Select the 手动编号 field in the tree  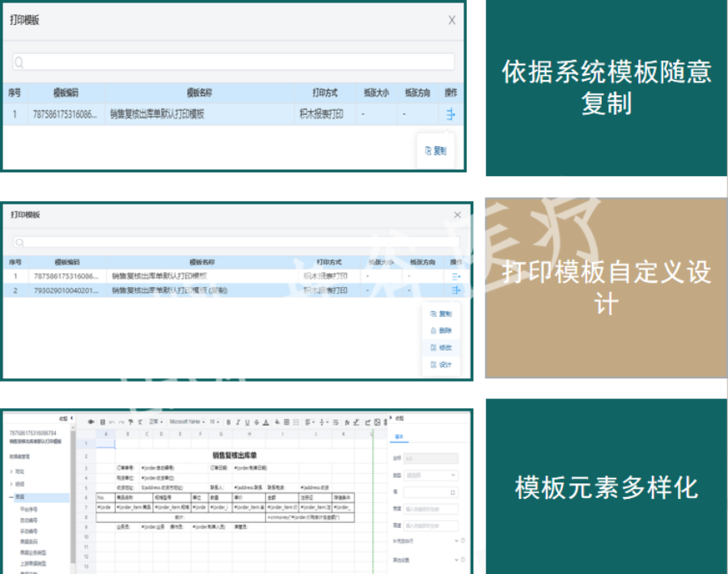[29, 531]
